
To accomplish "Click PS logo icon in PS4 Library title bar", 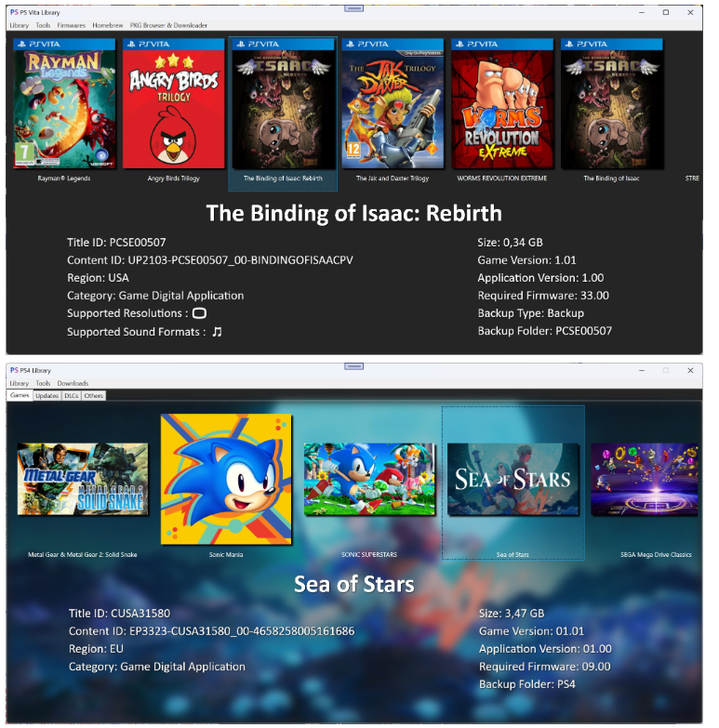I will click(x=13, y=370).
